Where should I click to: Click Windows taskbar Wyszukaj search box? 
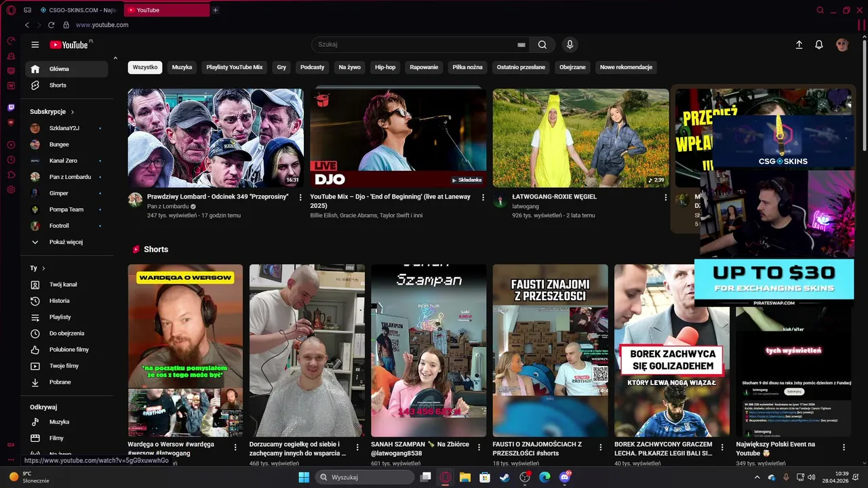(366, 477)
